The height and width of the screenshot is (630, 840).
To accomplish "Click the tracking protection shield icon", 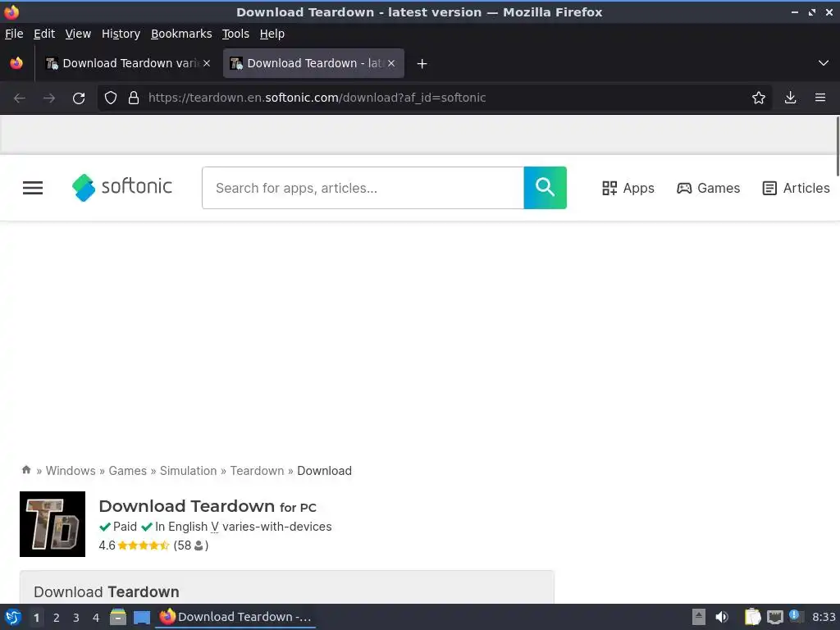I will pyautogui.click(x=111, y=98).
